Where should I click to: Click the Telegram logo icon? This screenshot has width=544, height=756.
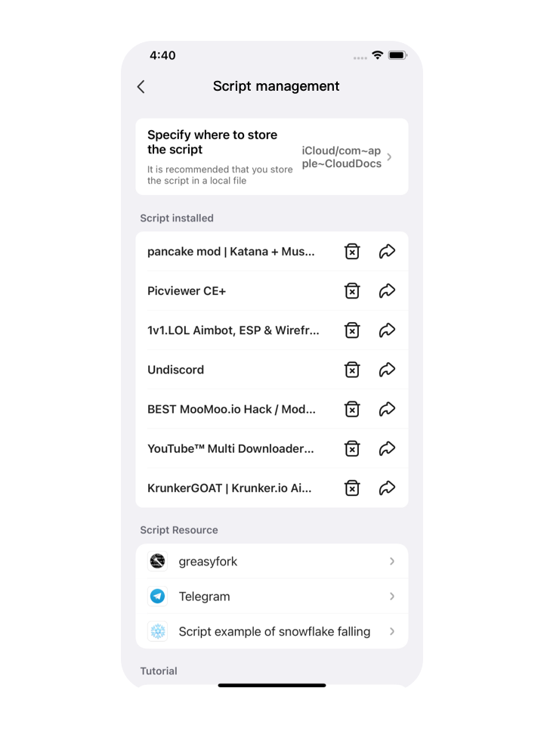pos(158,596)
